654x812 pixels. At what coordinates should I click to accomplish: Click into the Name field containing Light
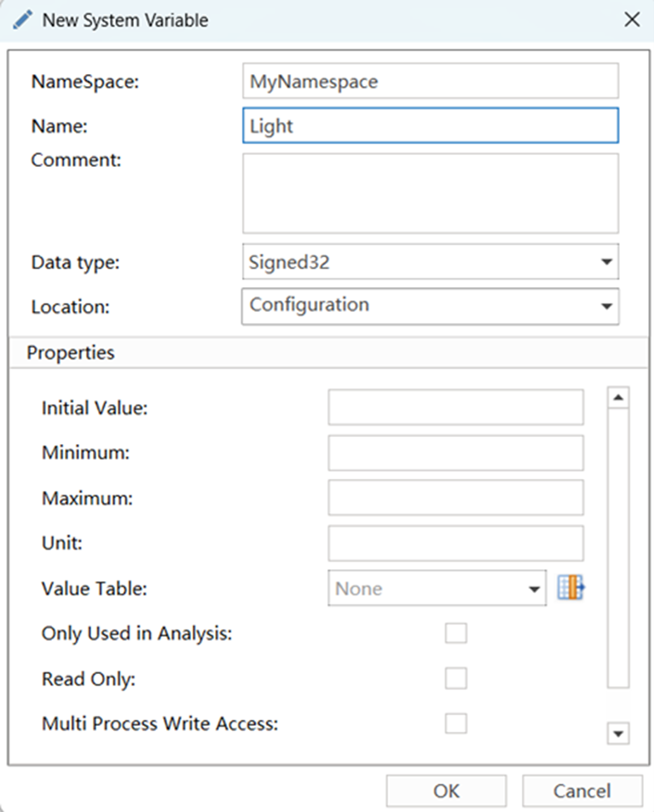(x=430, y=126)
